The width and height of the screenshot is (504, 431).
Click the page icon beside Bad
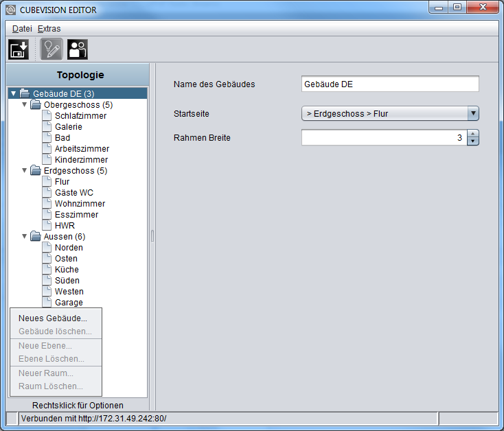(47, 137)
